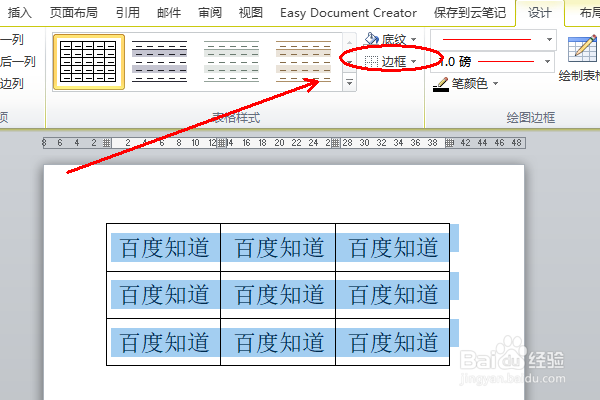
Task: Click the 底纹 paint bucket icon
Action: click(x=372, y=39)
